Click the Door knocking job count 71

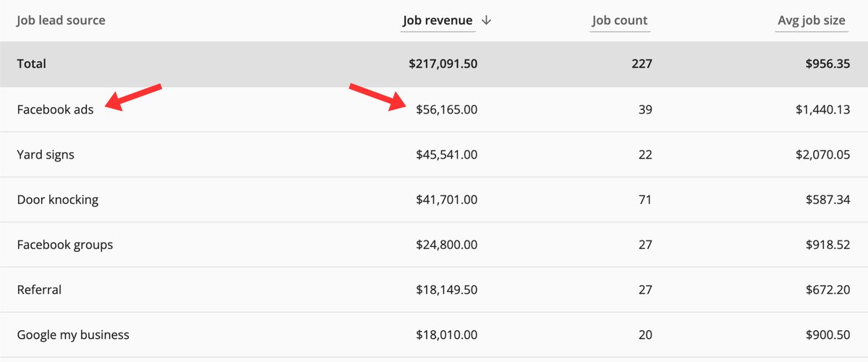pos(645,200)
